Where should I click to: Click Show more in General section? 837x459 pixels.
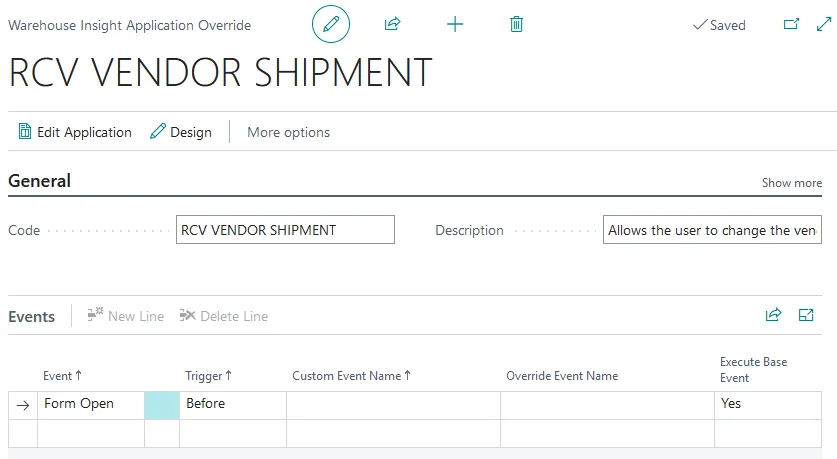click(792, 183)
